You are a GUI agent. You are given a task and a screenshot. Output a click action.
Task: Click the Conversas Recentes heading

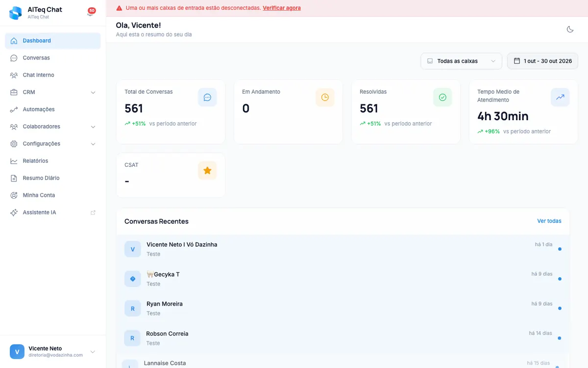point(156,221)
